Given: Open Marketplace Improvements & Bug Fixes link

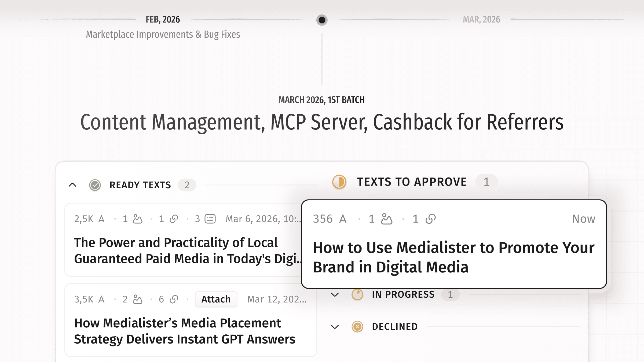Looking at the screenshot, I should [163, 35].
